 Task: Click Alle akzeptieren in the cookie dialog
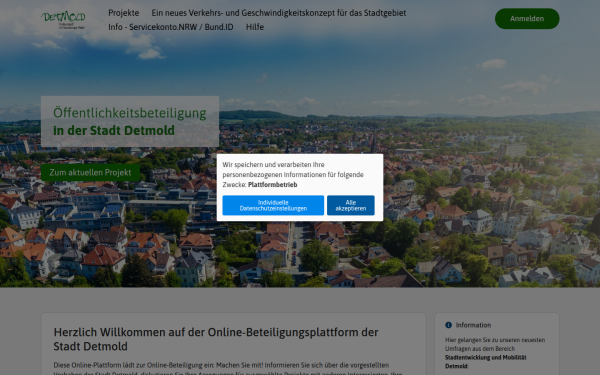[351, 205]
